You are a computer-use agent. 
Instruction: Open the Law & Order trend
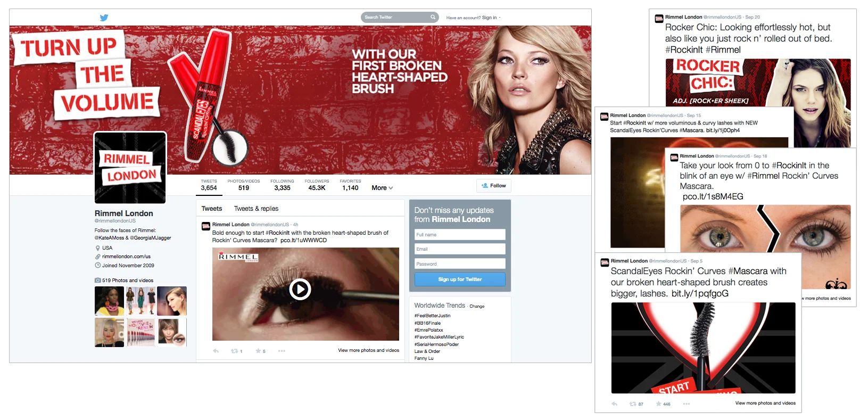pos(427,351)
